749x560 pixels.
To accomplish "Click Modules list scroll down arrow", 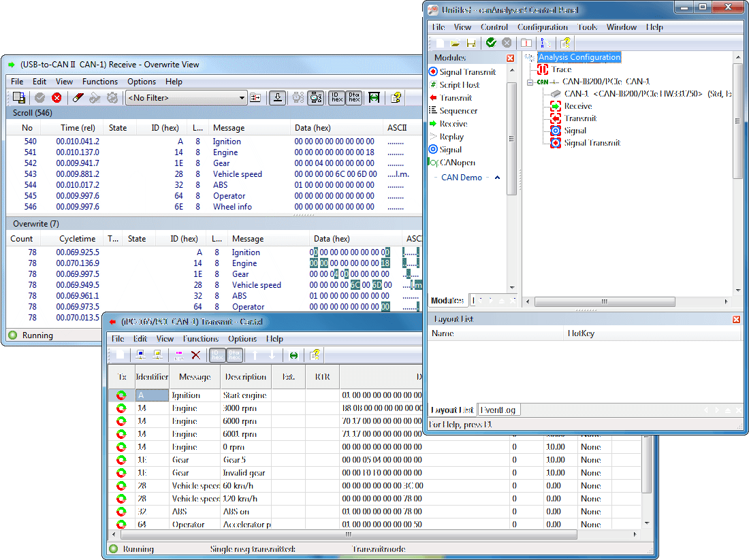I will click(x=512, y=288).
